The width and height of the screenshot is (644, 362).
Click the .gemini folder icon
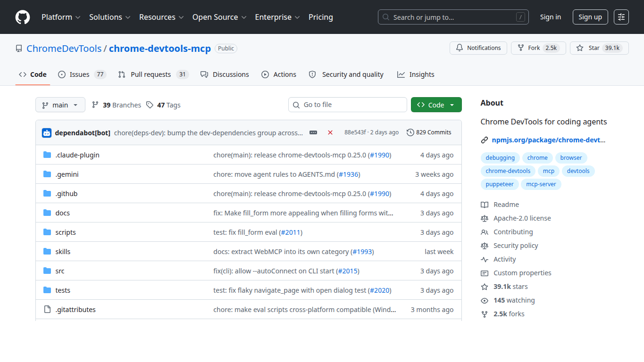click(47, 174)
